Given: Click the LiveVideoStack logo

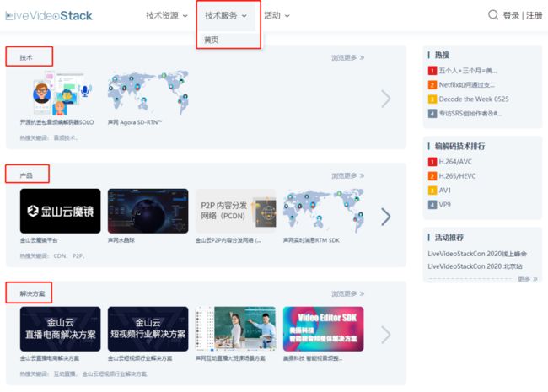Looking at the screenshot, I should click(49, 16).
